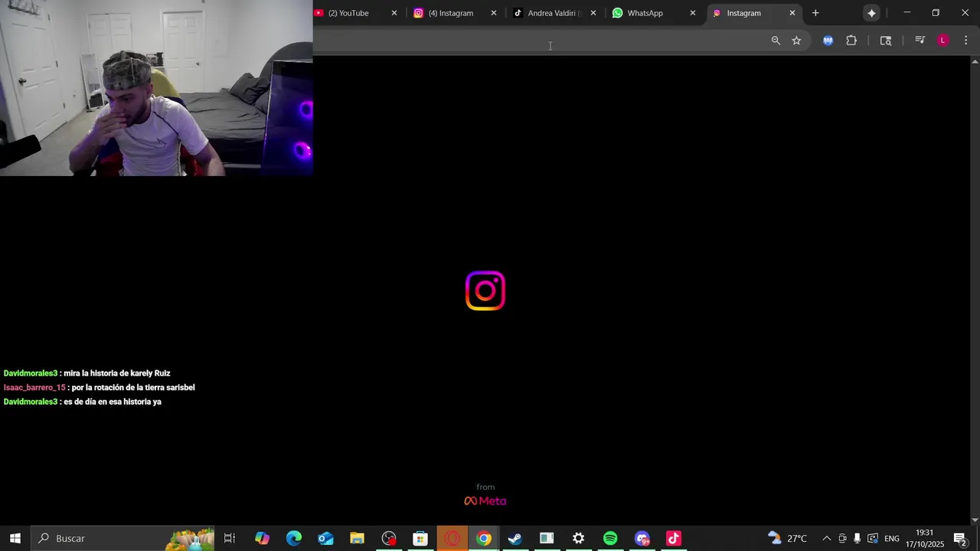
Task: Open a new browser tab
Action: 815,13
